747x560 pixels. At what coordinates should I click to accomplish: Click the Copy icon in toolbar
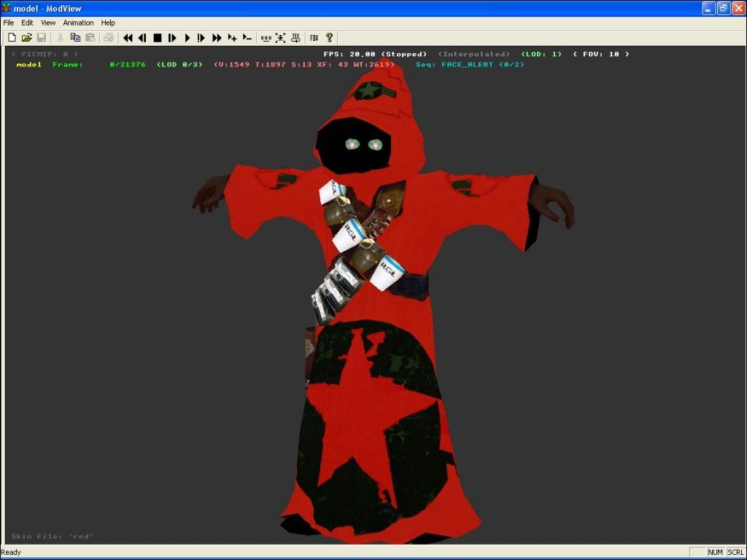[x=75, y=38]
